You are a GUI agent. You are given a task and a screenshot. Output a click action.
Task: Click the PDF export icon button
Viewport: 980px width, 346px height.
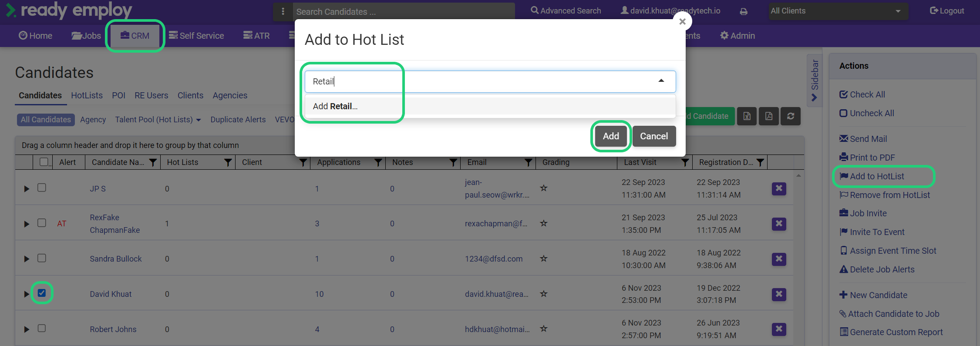(x=769, y=116)
